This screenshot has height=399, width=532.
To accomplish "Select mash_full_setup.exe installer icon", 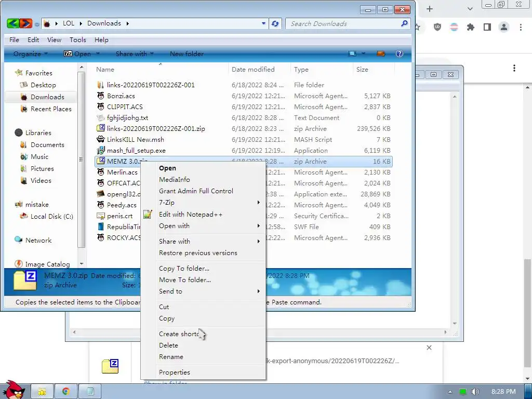I will coord(101,150).
